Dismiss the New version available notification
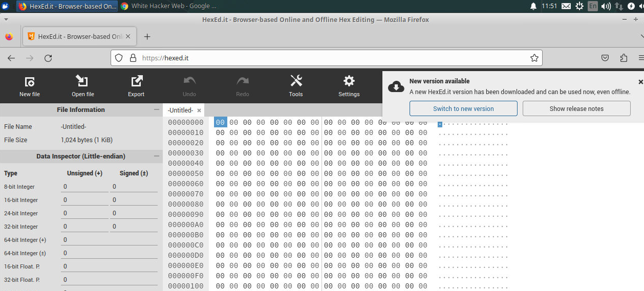The height and width of the screenshot is (291, 644). click(640, 82)
